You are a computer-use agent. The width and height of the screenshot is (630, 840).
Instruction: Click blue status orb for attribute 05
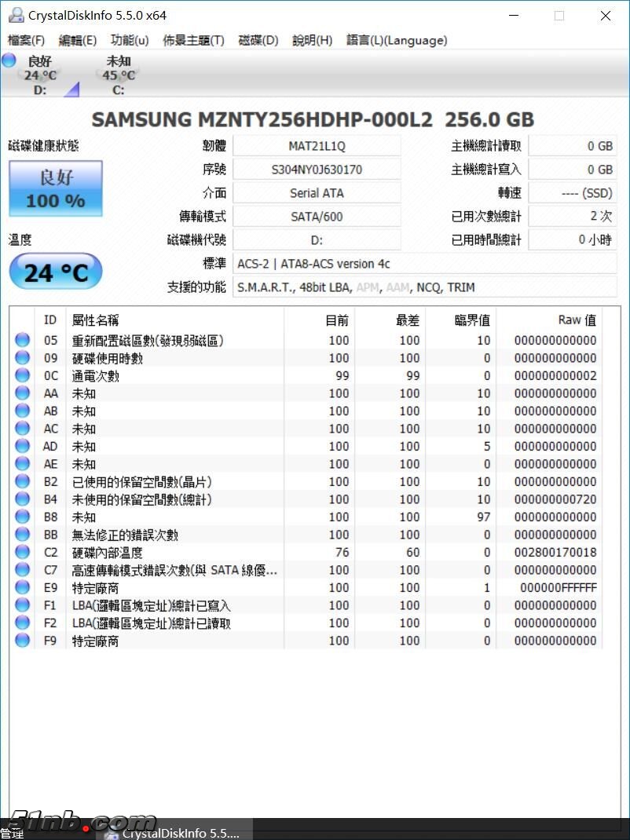pos(22,341)
